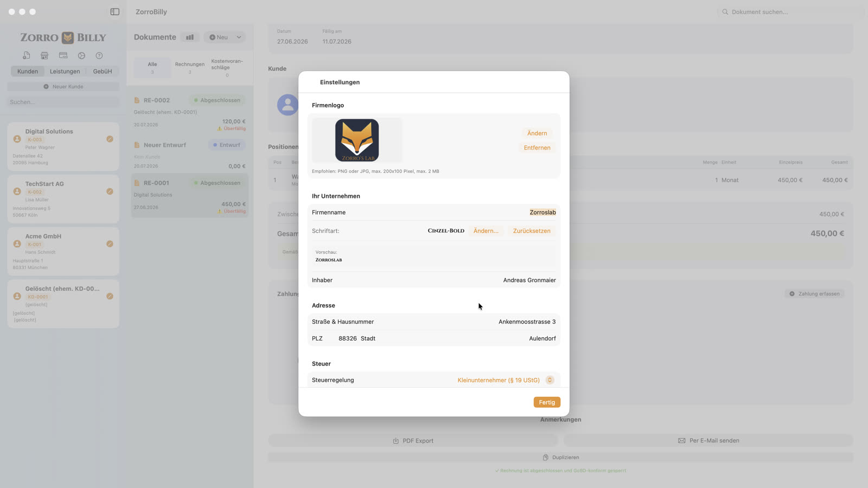The width and height of the screenshot is (868, 488).
Task: Toggle the sidebar panel icon
Action: (115, 11)
